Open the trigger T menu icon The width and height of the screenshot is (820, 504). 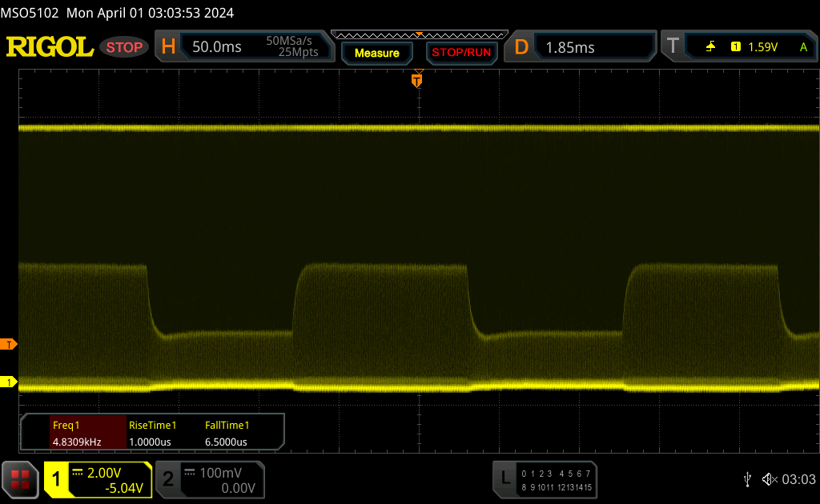673,46
